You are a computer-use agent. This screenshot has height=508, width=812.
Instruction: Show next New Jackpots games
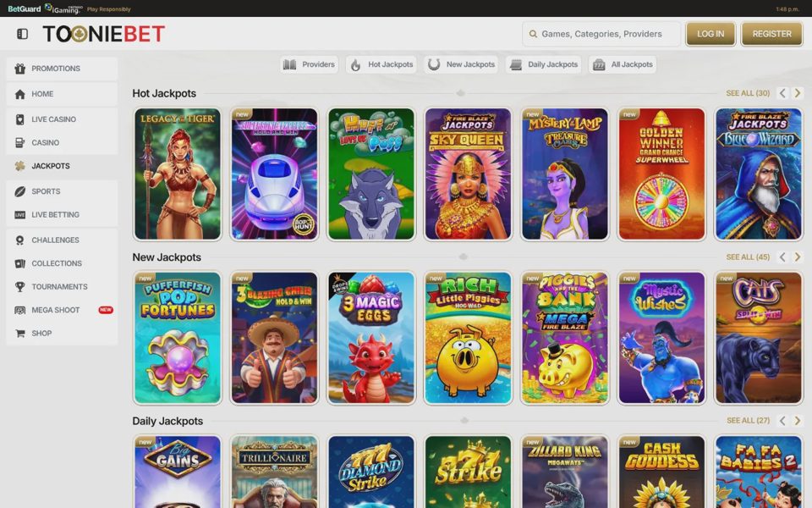pyautogui.click(x=798, y=257)
